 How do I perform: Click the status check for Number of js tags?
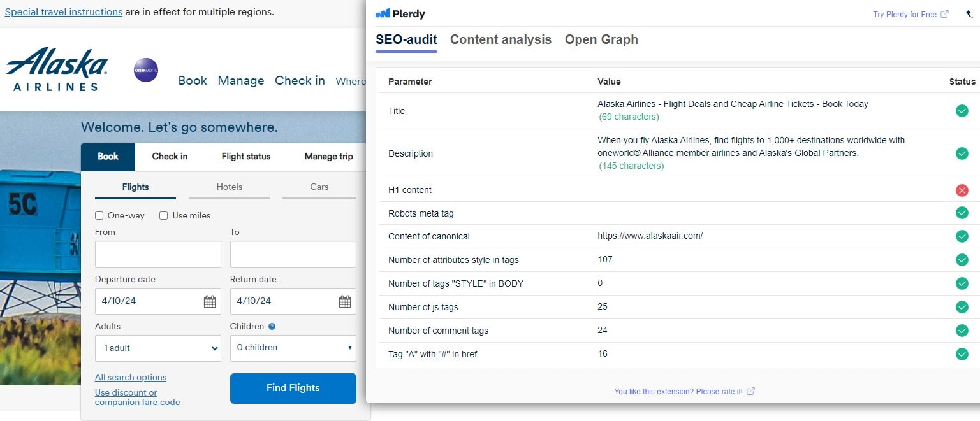962,307
